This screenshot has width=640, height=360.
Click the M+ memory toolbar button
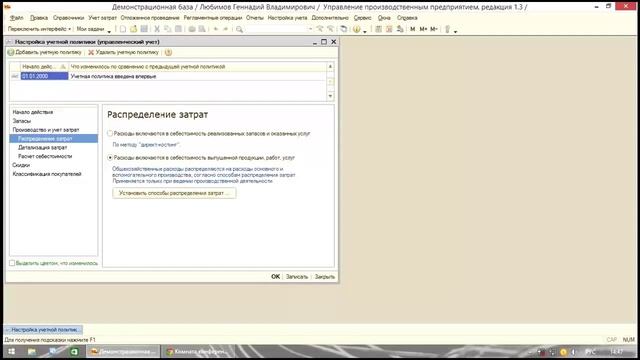[x=423, y=29]
